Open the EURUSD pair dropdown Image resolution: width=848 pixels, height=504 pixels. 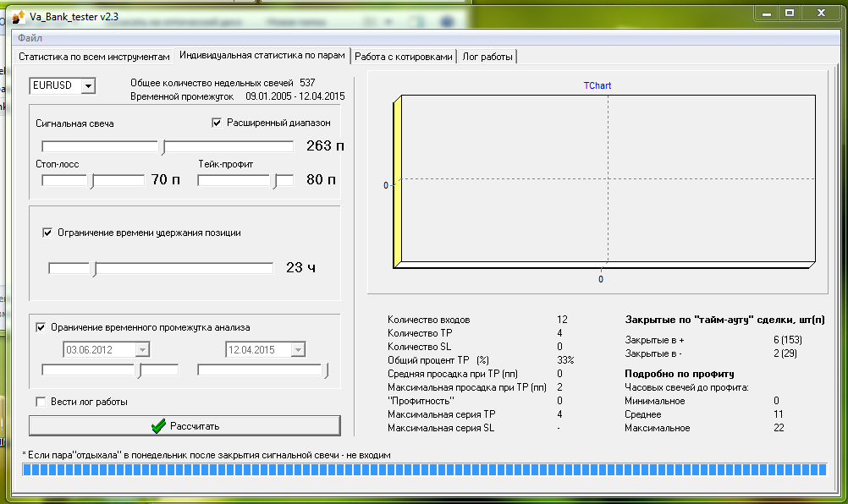[x=88, y=86]
